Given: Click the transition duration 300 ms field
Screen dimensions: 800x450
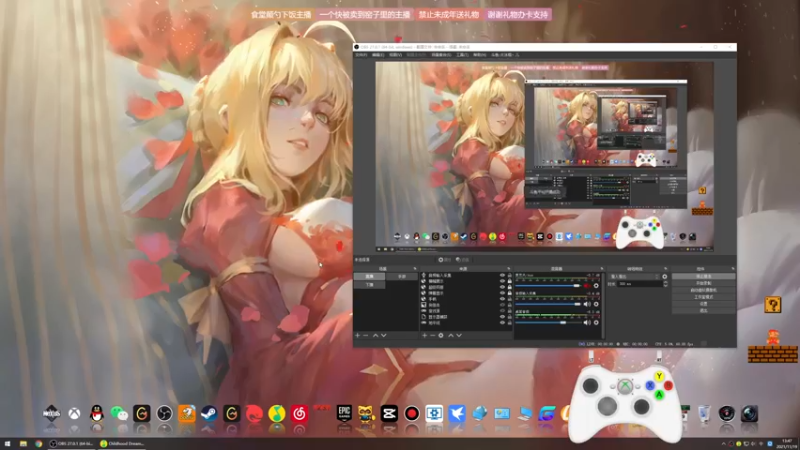Looking at the screenshot, I should coord(640,284).
